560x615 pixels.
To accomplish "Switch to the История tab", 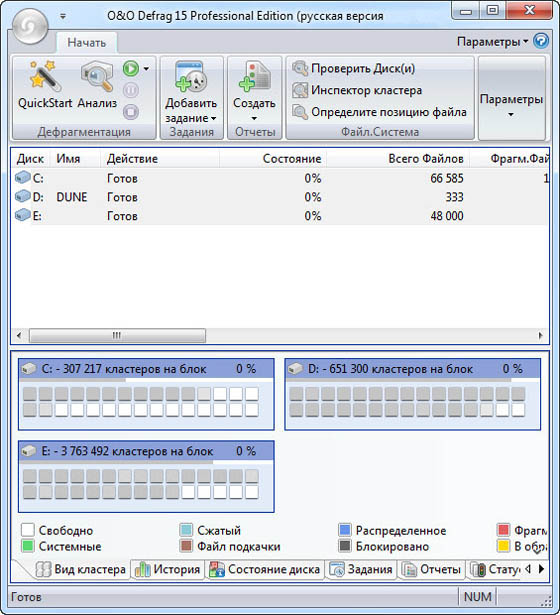I will coord(167,570).
